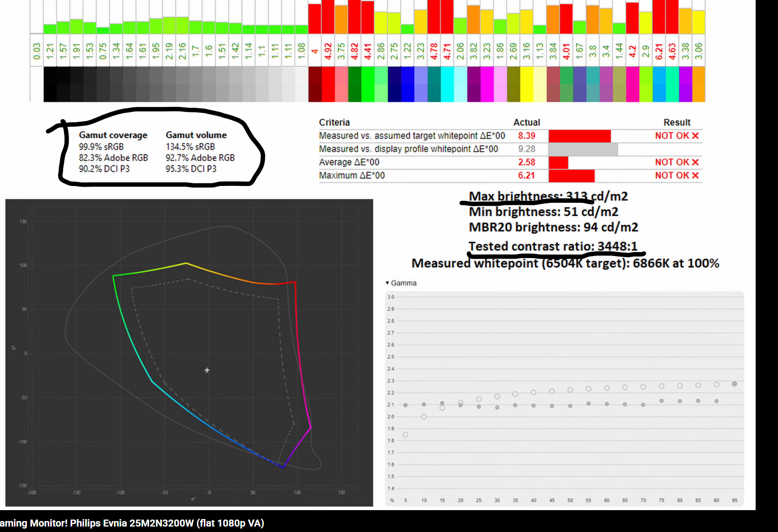This screenshot has width=778, height=532.
Task: Click the red error bar above 4.92
Action: (328, 17)
